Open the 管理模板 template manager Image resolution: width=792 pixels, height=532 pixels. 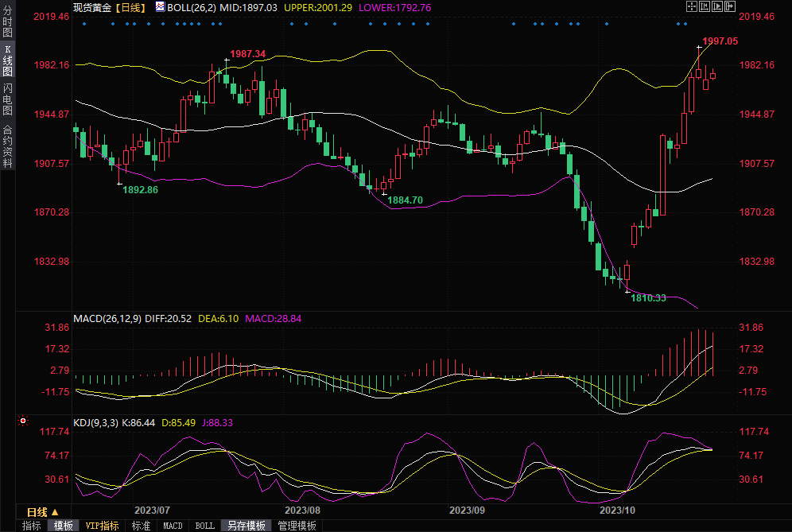tap(297, 526)
